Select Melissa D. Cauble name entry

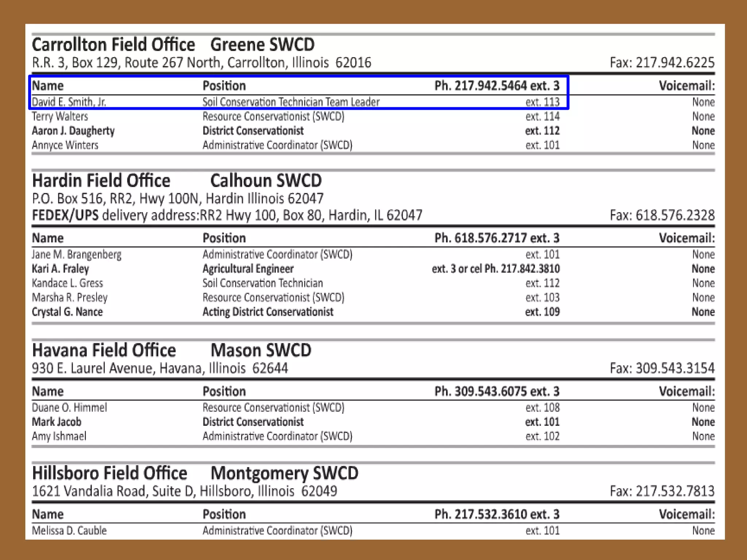(69, 530)
